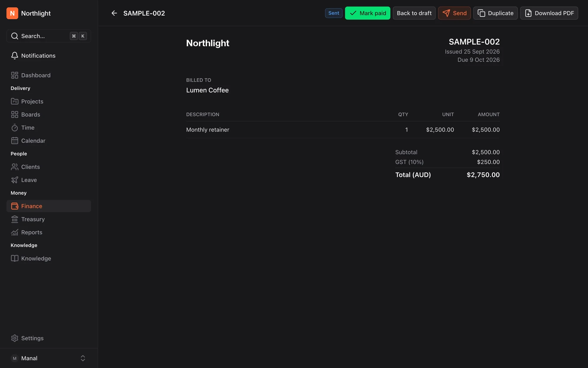
Task: Click the search magnifier icon
Action: coord(15,36)
